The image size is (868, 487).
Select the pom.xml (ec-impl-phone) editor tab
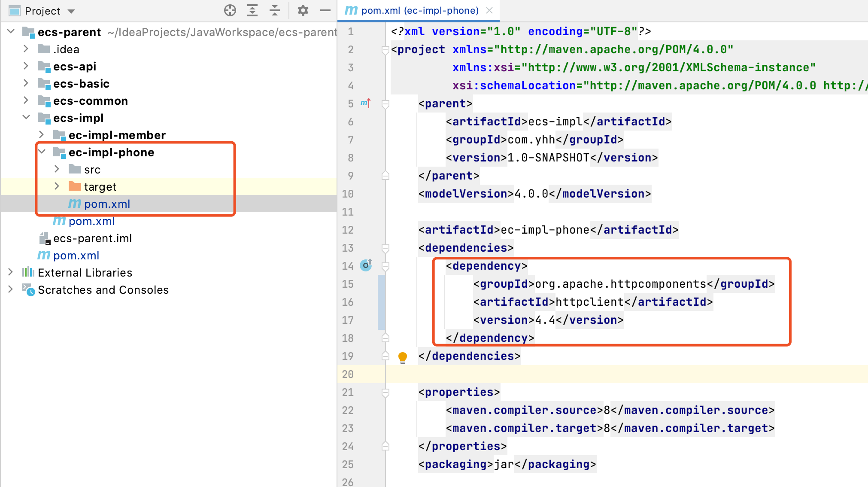tap(419, 10)
